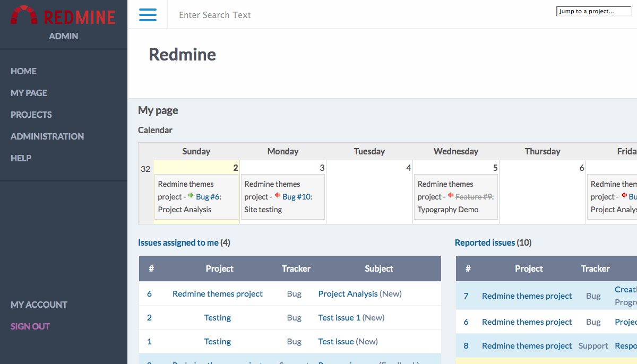Open the hamburger navigation menu
Image resolution: width=637 pixels, height=364 pixels.
(148, 14)
